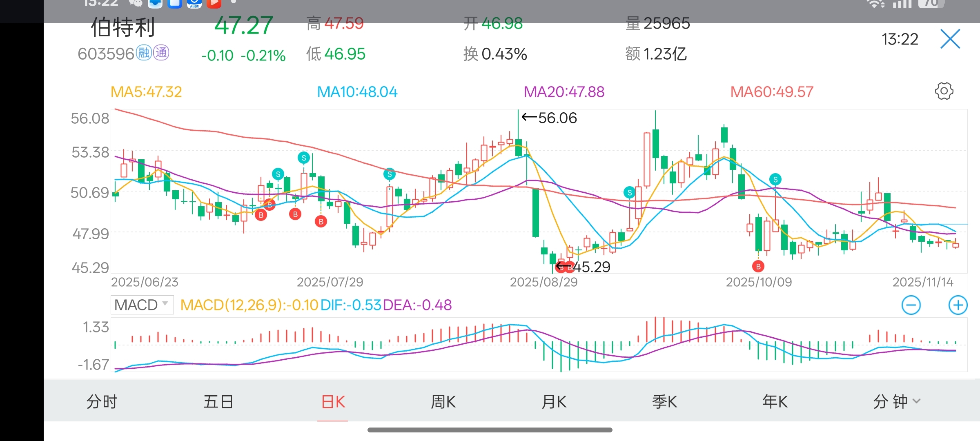
Task: Switch to 五日 five-day tab
Action: pyautogui.click(x=218, y=402)
